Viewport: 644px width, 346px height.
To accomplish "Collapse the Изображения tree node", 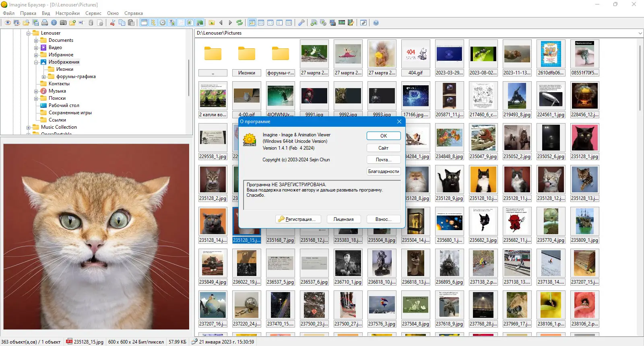I will [36, 62].
